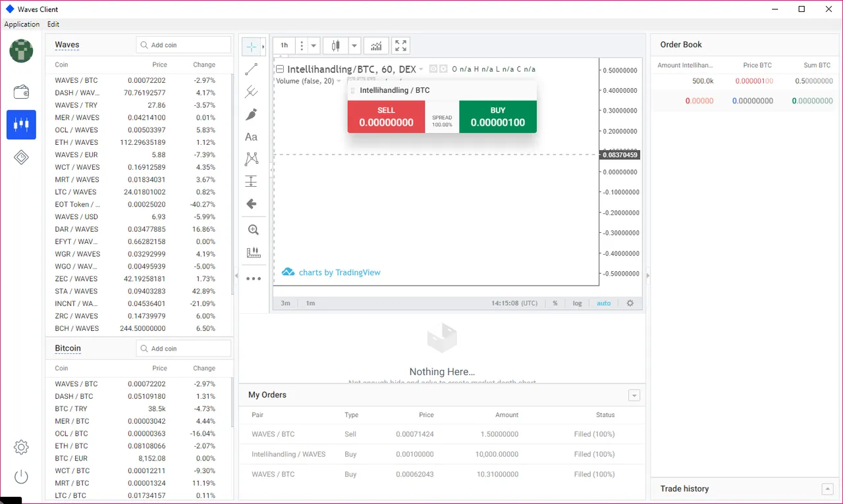The image size is (843, 504).
Task: Select the crosshair cursor tool
Action: tap(252, 47)
